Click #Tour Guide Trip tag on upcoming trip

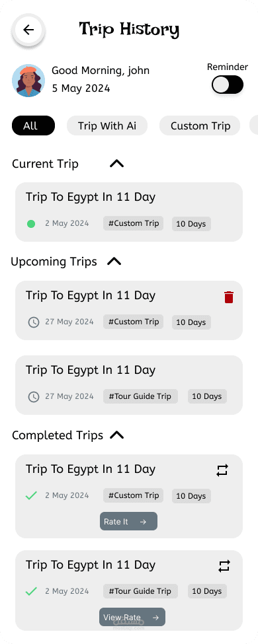(x=140, y=396)
